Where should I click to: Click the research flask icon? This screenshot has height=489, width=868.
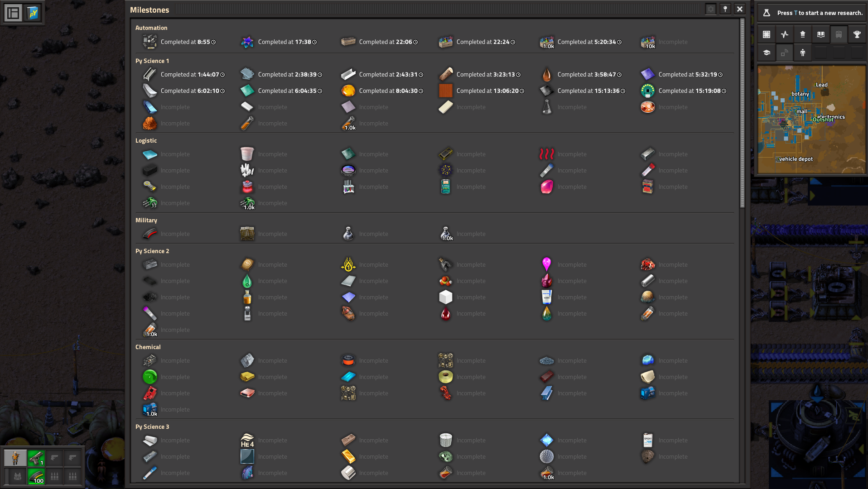767,13
